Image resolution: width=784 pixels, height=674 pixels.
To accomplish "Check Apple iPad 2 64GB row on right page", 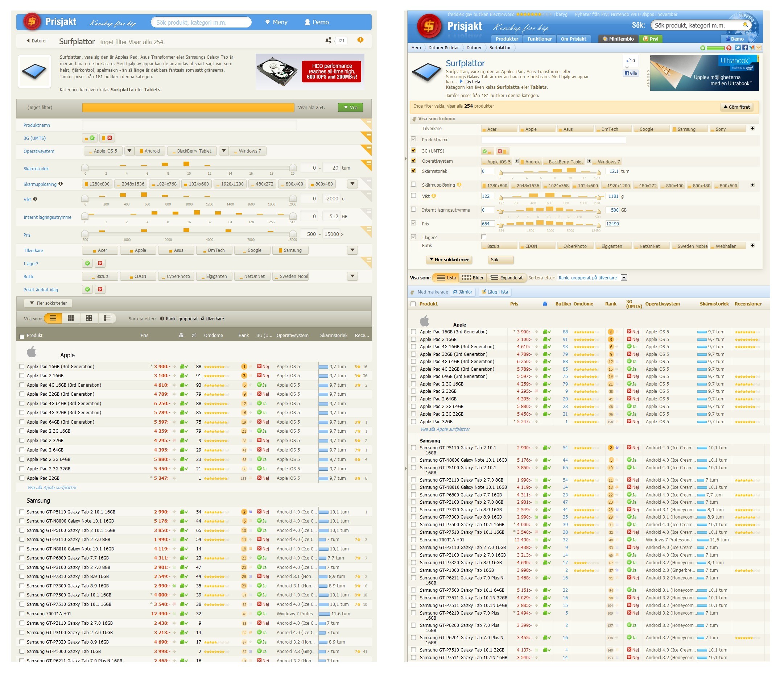I will tap(413, 399).
